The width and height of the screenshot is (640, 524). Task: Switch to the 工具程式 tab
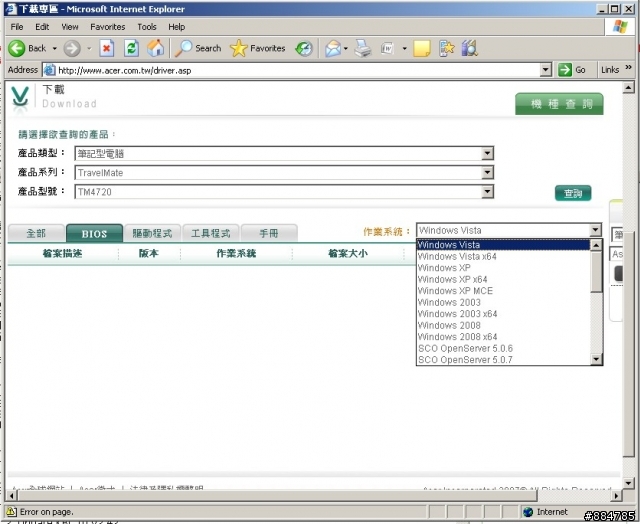point(211,233)
